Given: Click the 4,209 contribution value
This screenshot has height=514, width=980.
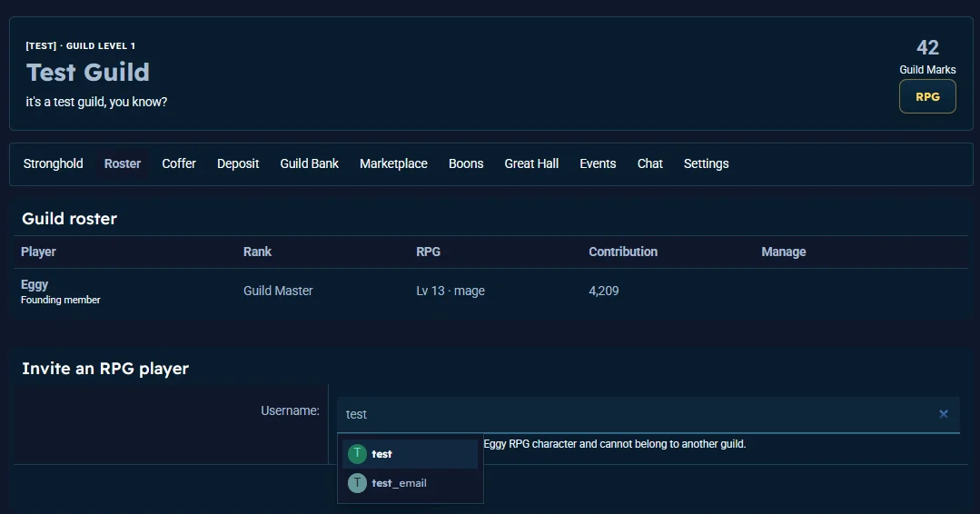Looking at the screenshot, I should click(604, 291).
